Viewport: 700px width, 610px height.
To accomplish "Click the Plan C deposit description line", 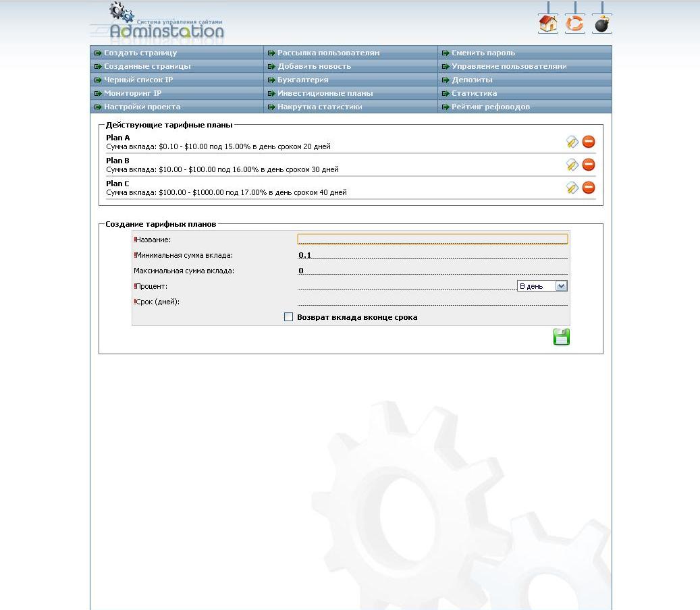I will pyautogui.click(x=226, y=192).
